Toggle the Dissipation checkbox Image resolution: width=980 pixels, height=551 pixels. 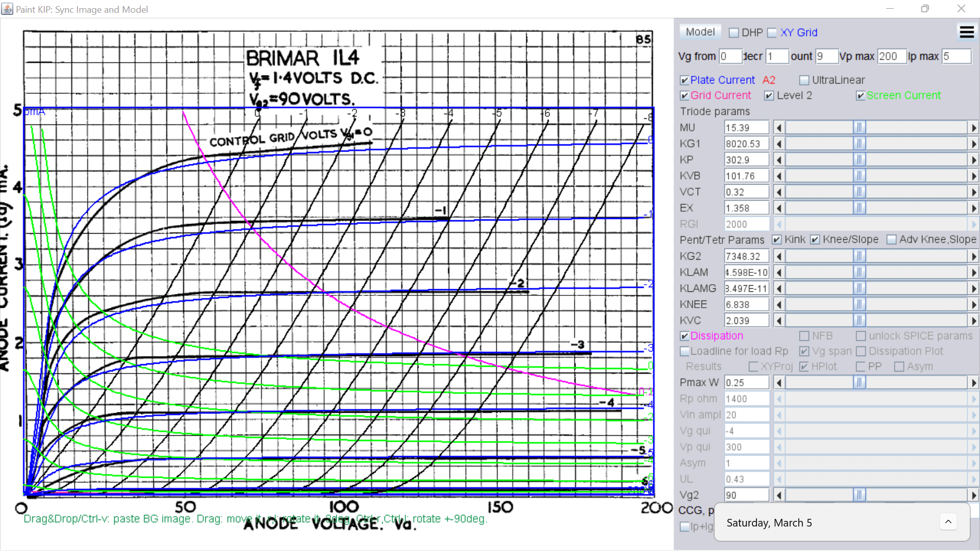[684, 336]
